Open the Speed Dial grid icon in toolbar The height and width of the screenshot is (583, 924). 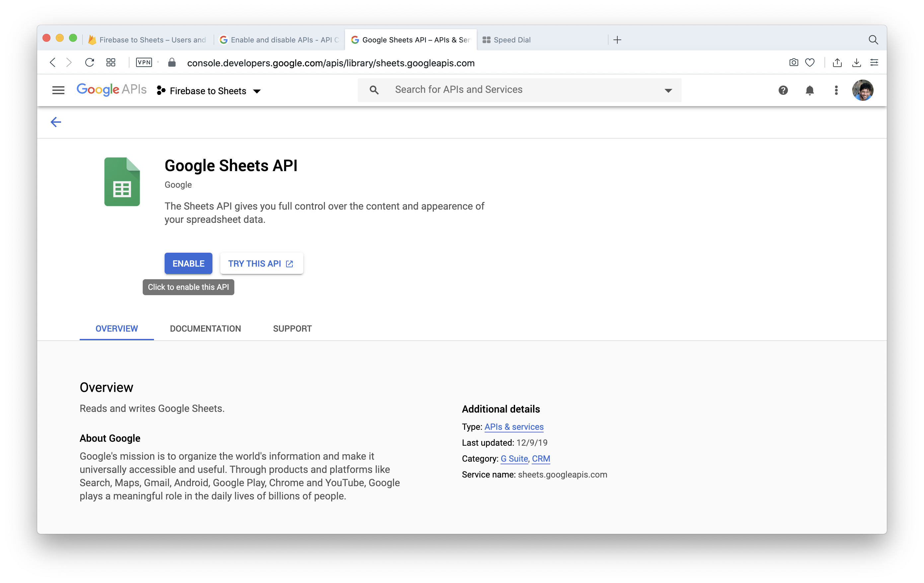(111, 62)
